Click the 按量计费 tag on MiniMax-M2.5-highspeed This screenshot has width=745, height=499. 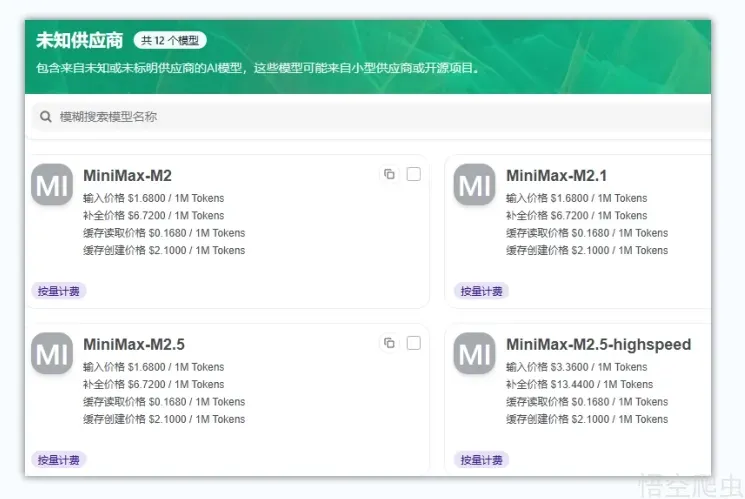481,460
